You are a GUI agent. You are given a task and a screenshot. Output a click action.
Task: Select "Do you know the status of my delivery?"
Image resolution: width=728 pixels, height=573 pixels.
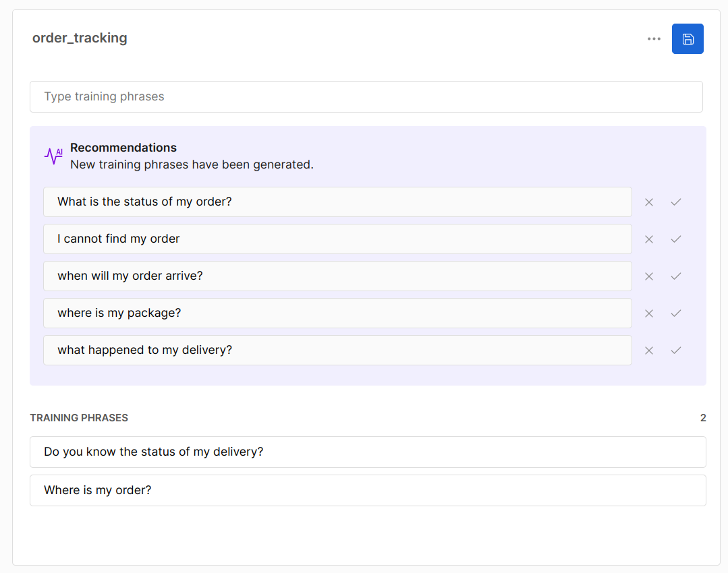click(368, 452)
